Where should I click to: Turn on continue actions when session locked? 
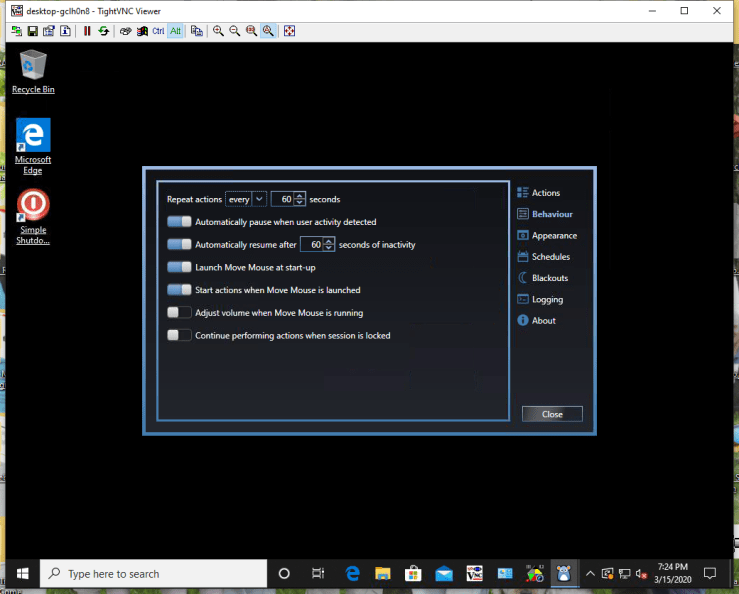pos(179,336)
